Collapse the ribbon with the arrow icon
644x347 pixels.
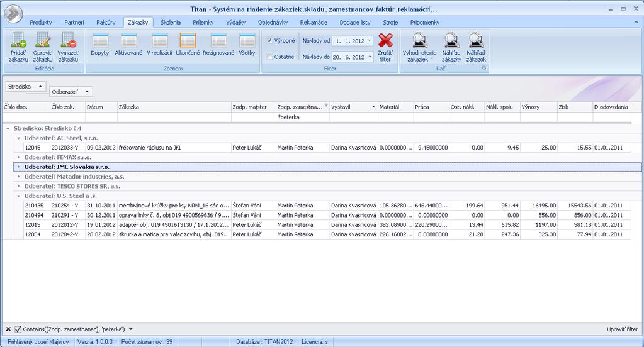pyautogui.click(x=636, y=22)
